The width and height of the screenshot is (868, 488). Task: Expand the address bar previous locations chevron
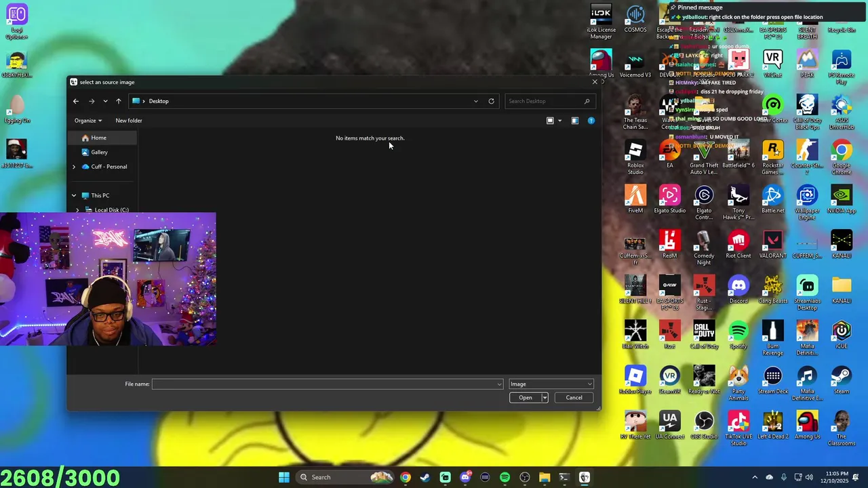click(x=476, y=101)
